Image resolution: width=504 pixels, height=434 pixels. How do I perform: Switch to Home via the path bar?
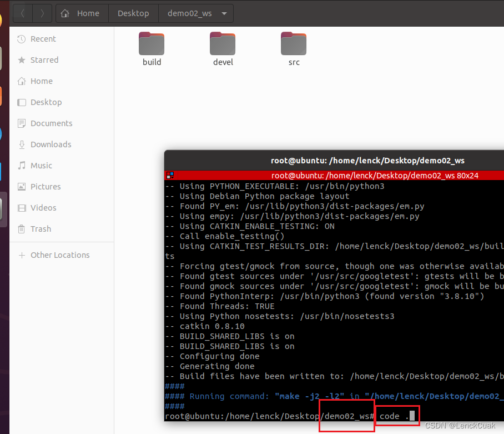point(88,13)
